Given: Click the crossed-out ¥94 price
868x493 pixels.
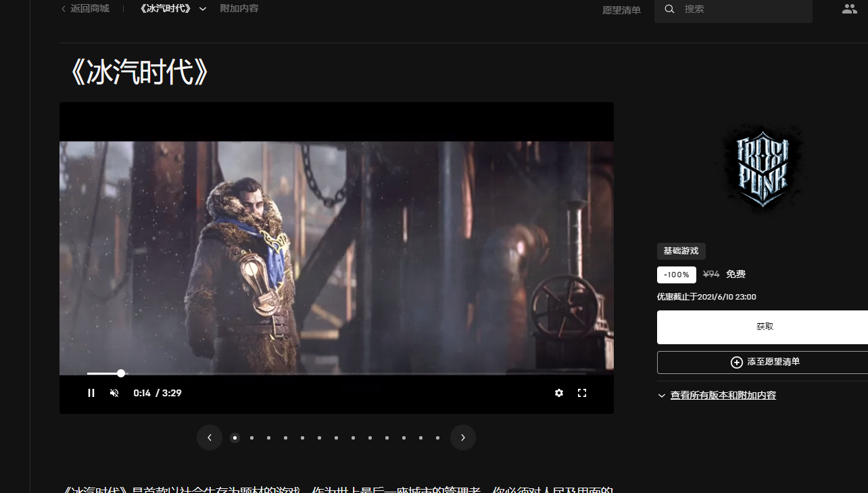Looking at the screenshot, I should (x=711, y=275).
